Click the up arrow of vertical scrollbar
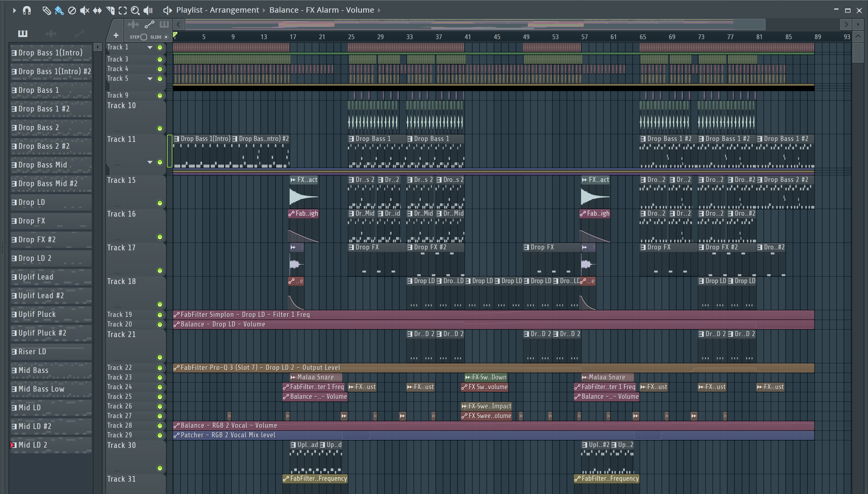868x494 pixels. tap(858, 36)
